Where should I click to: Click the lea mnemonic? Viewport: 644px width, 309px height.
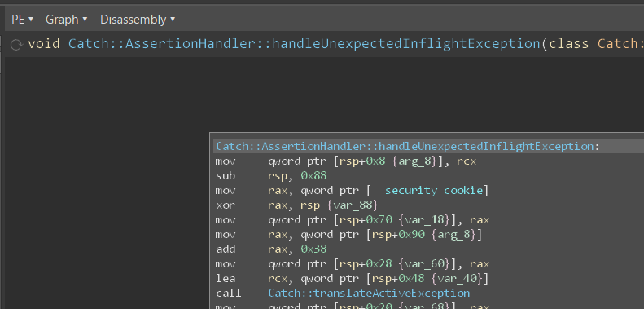tap(225, 279)
